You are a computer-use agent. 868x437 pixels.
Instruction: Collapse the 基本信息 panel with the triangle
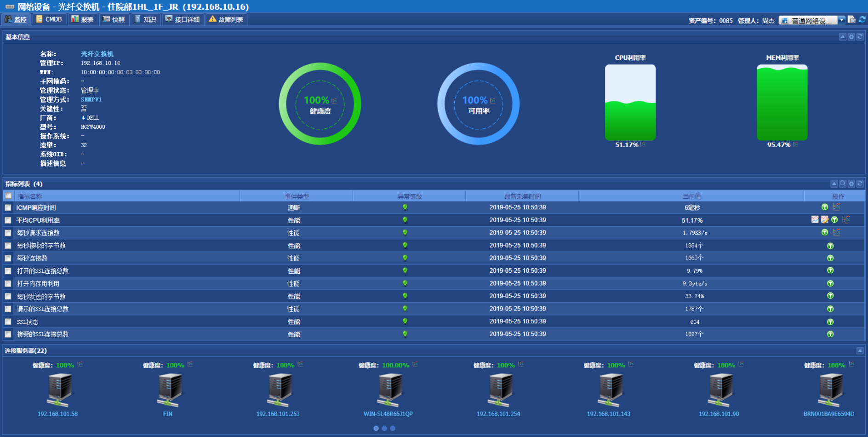[843, 37]
